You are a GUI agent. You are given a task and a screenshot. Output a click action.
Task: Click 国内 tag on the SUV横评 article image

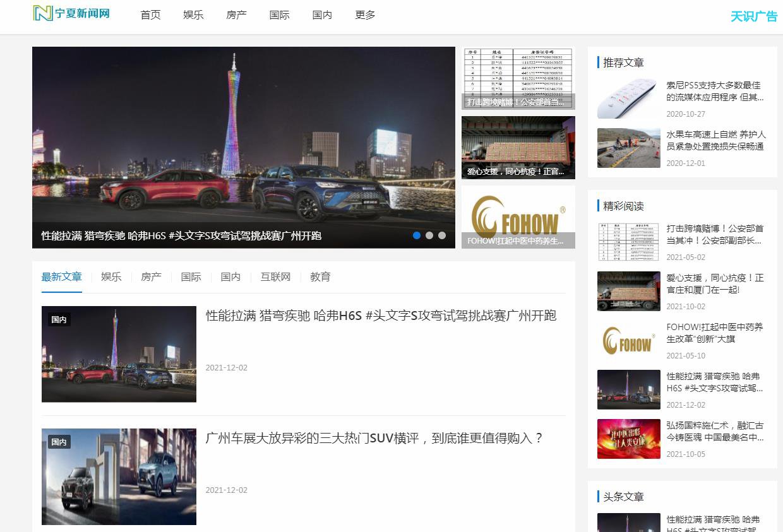[x=59, y=442]
